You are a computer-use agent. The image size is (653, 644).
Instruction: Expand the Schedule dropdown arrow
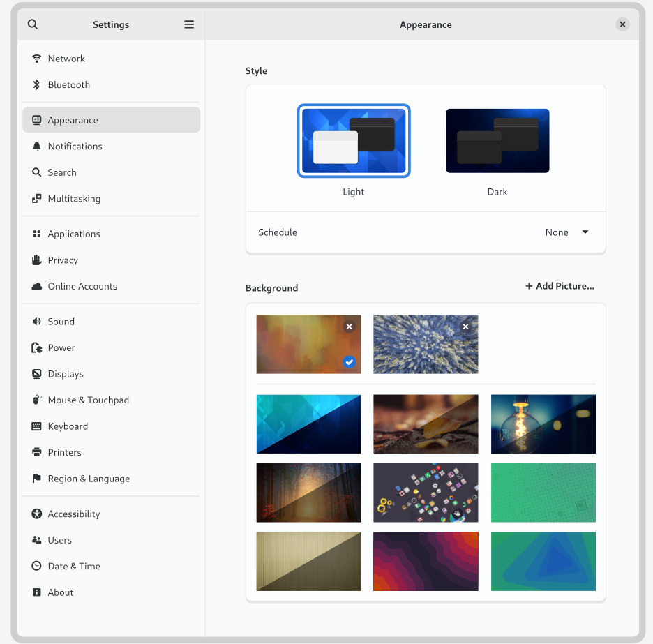coord(585,232)
